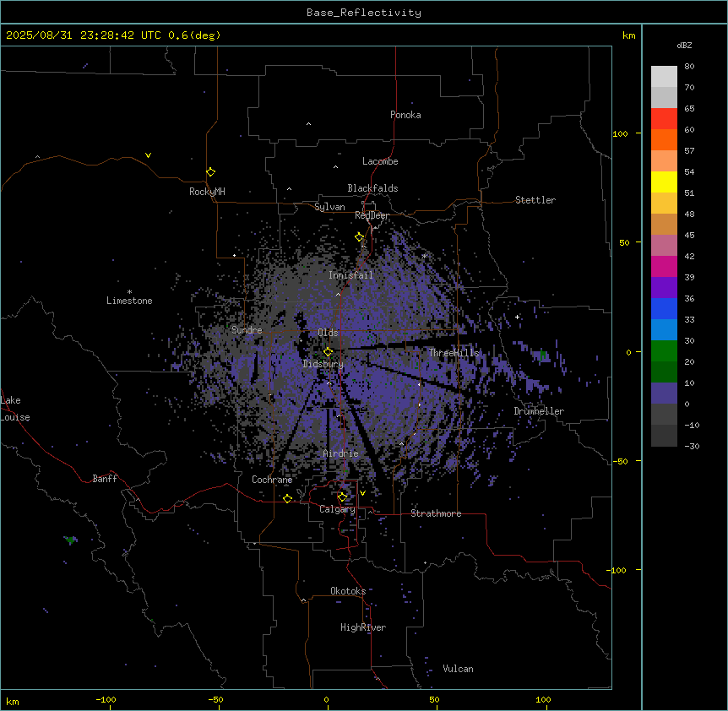Viewport: 728px width, 711px height.
Task: Select the yellow V marker east of Calgary
Action: pos(362,493)
